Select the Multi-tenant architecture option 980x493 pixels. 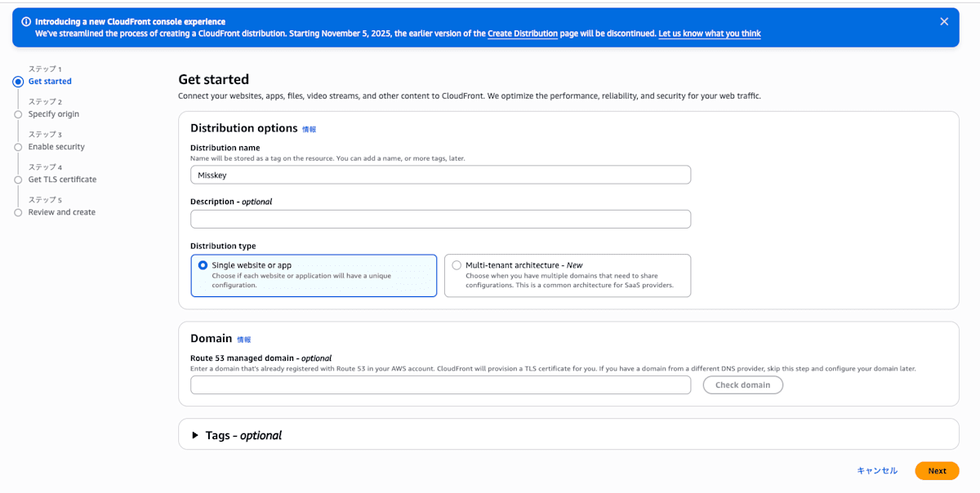click(457, 264)
